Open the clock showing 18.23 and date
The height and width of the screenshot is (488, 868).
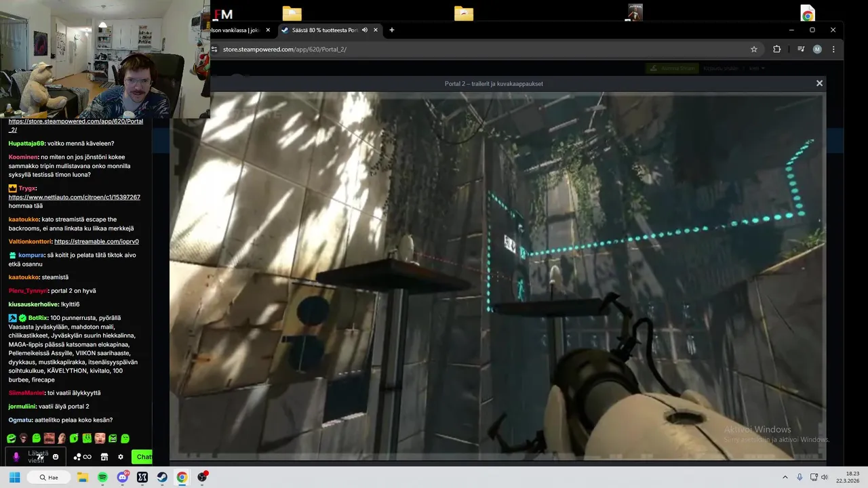tap(848, 477)
